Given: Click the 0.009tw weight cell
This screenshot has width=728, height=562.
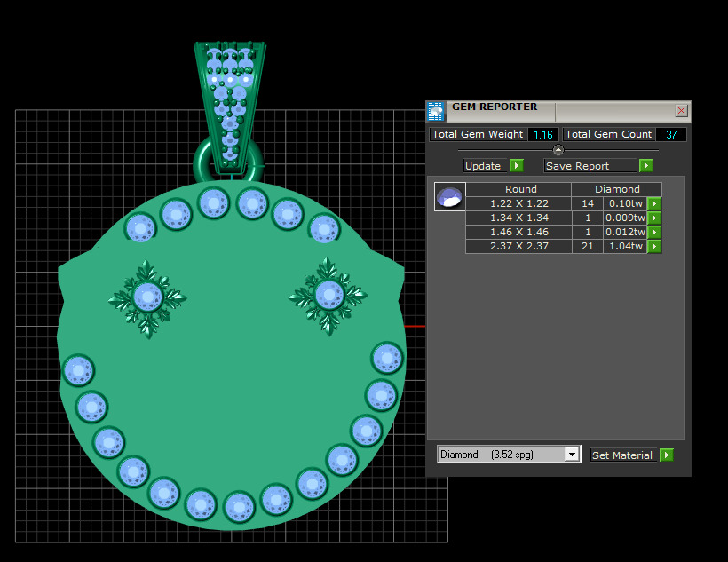Looking at the screenshot, I should coord(625,218).
